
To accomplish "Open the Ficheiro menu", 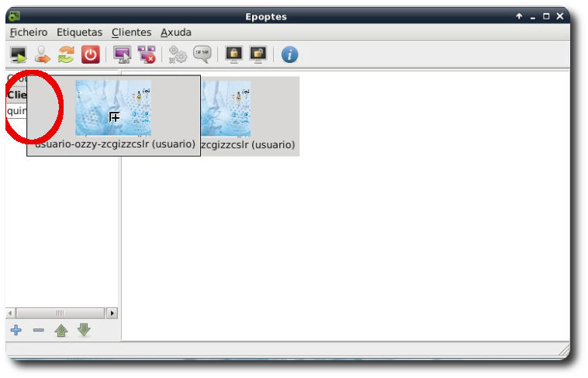I will tap(29, 33).
